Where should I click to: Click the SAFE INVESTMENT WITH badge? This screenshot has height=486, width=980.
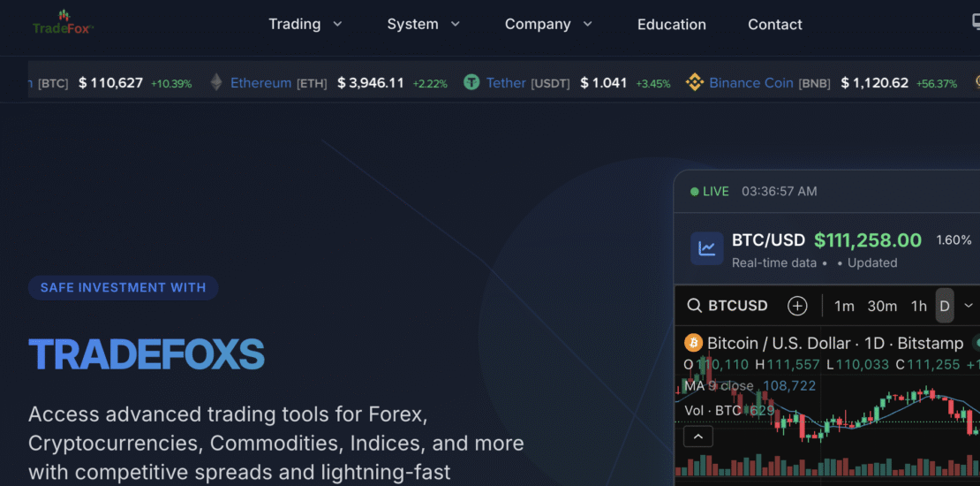[123, 288]
